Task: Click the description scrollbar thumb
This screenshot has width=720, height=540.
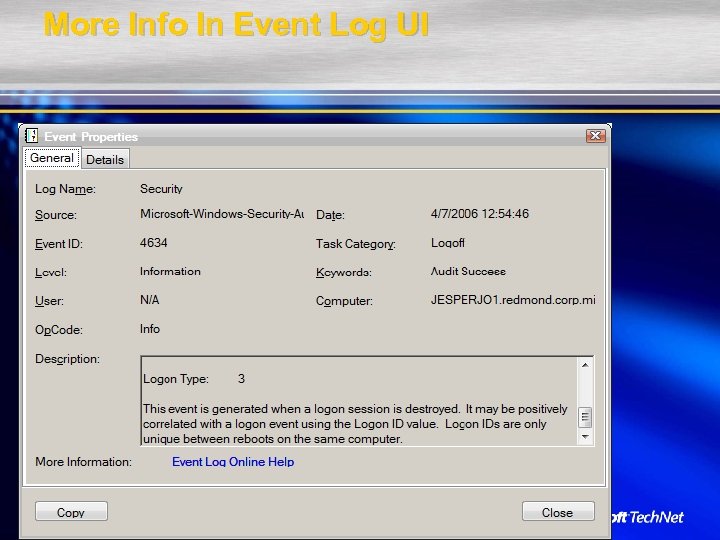Action: coord(585,417)
